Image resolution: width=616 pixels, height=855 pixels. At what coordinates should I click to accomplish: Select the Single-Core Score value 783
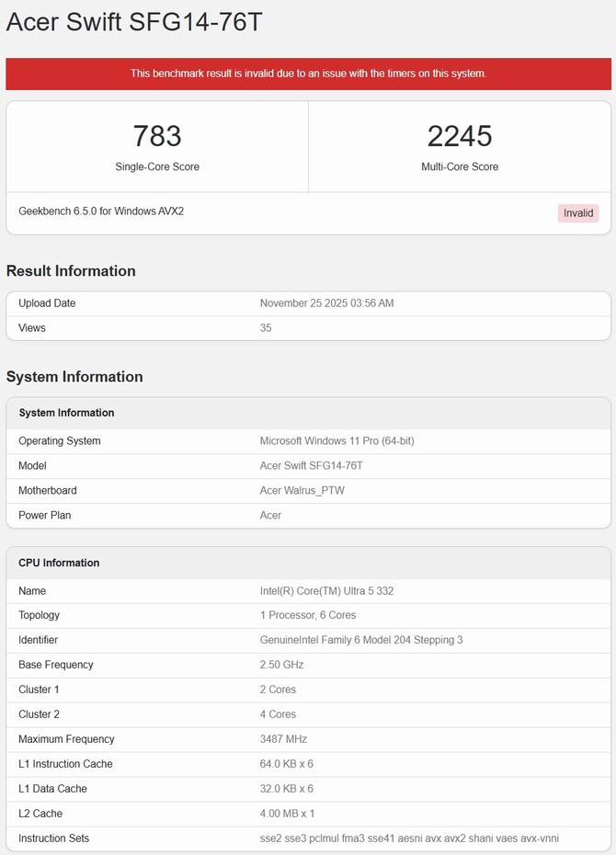[x=157, y=136]
